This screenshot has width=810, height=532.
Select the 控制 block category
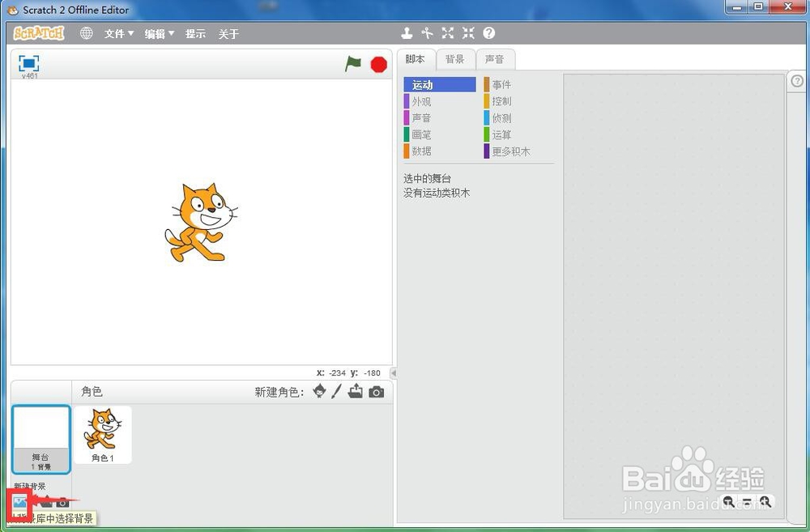519,101
